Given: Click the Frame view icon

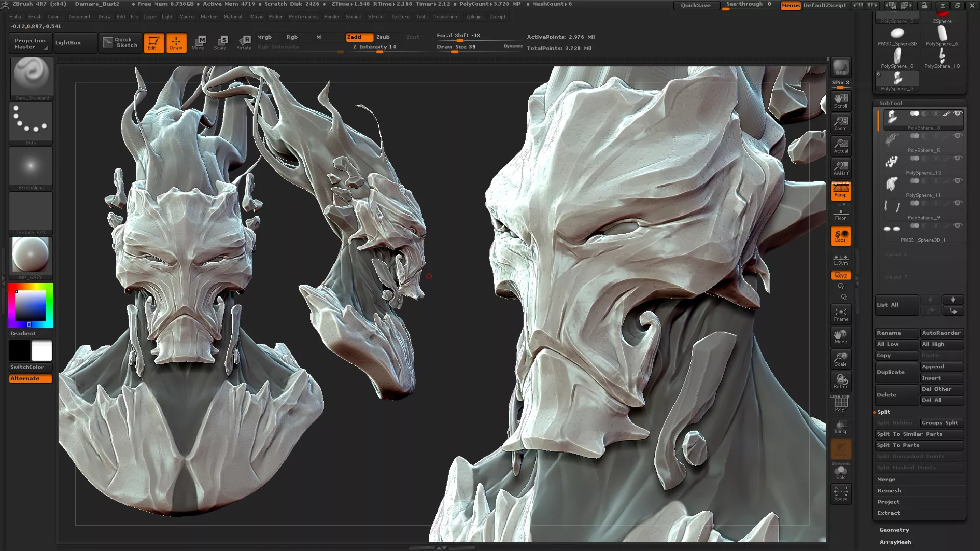Looking at the screenshot, I should click(x=841, y=314).
